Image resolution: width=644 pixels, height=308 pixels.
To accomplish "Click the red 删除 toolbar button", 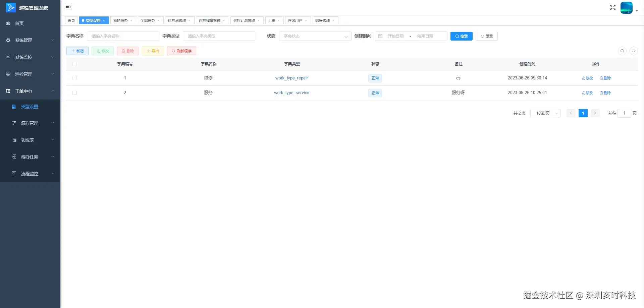I will pos(128,51).
